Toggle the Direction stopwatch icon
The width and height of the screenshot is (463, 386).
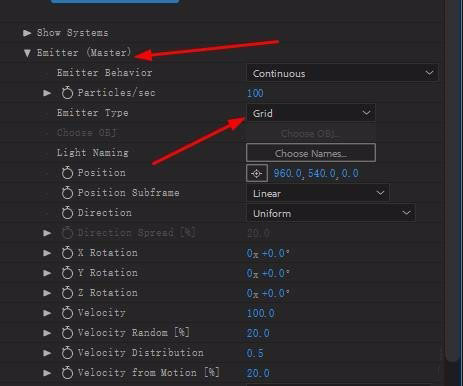(x=67, y=213)
